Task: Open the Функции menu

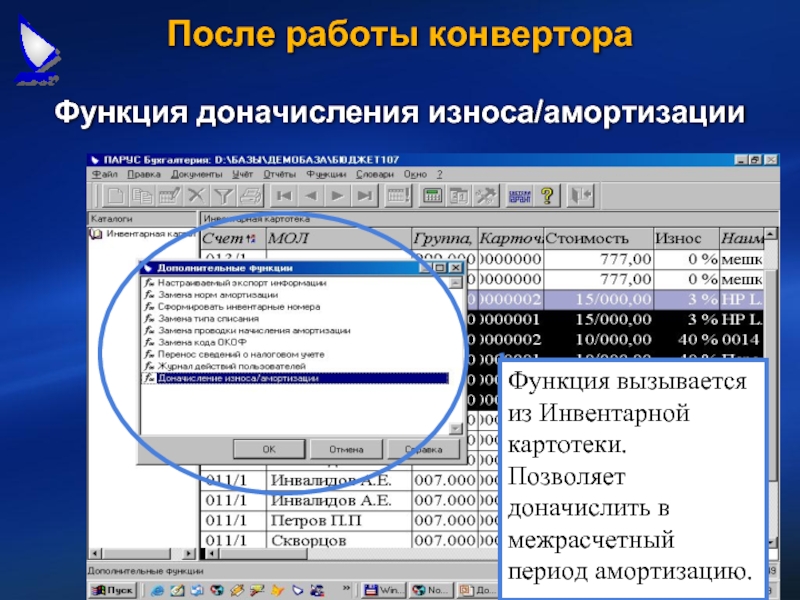Action: pos(326,174)
